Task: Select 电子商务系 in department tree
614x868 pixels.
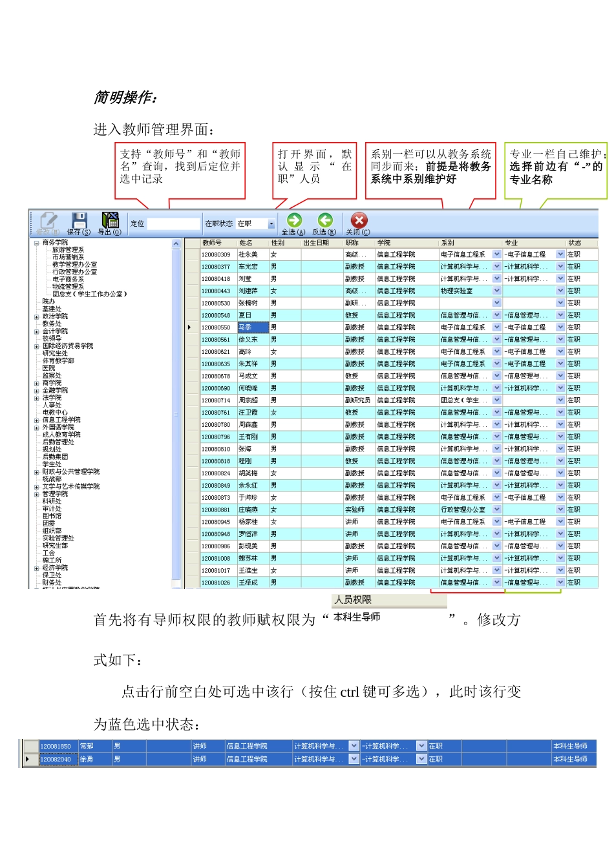Action: pyautogui.click(x=68, y=279)
